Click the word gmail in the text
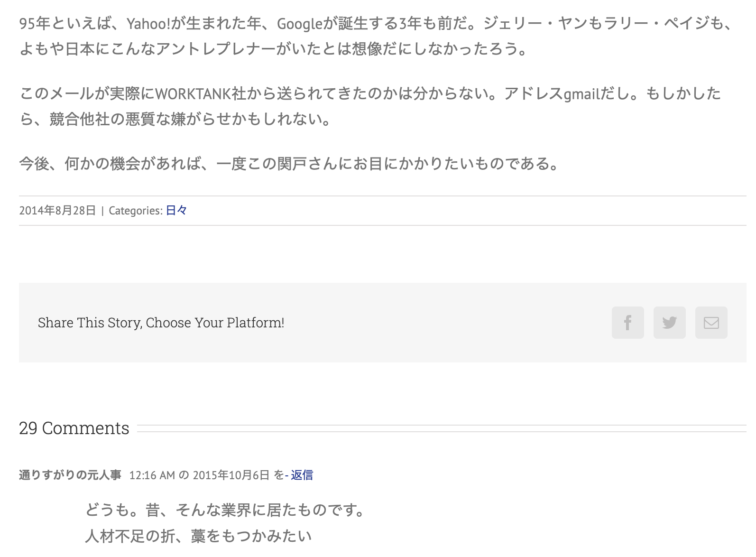Image resolution: width=756 pixels, height=557 pixels. click(582, 93)
